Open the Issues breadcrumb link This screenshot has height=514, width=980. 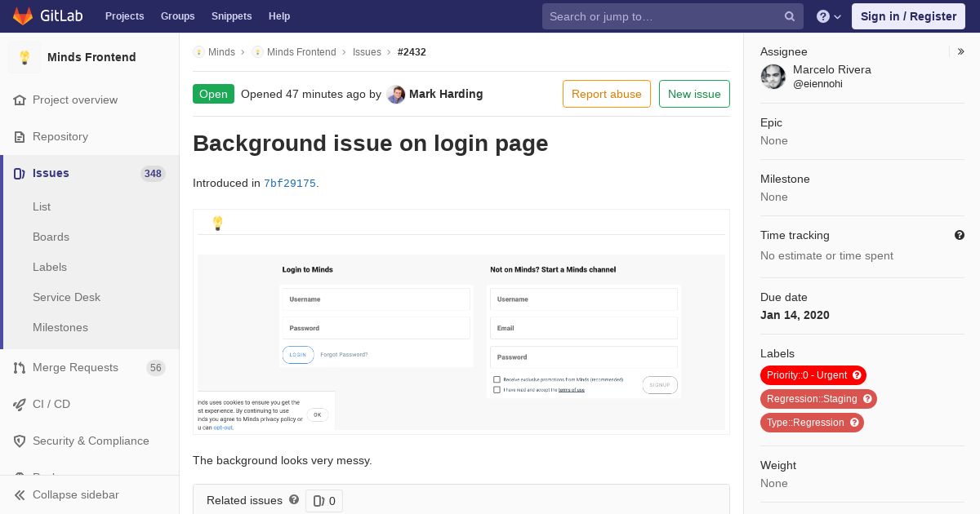tap(367, 52)
